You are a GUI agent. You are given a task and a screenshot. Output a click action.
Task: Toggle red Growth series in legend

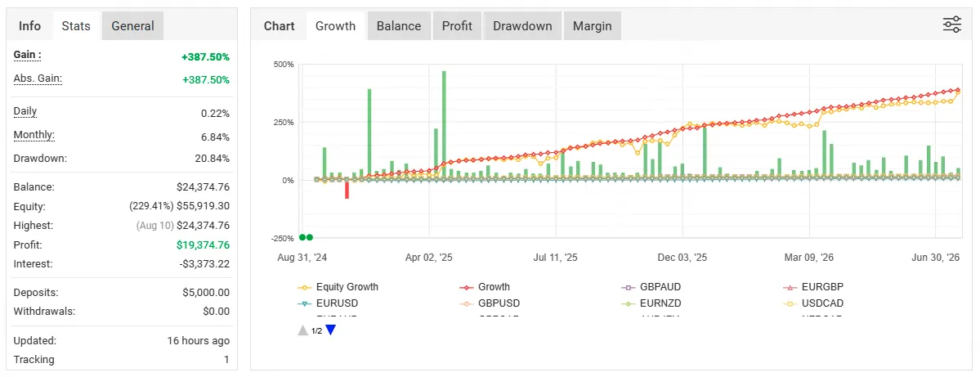coord(485,287)
